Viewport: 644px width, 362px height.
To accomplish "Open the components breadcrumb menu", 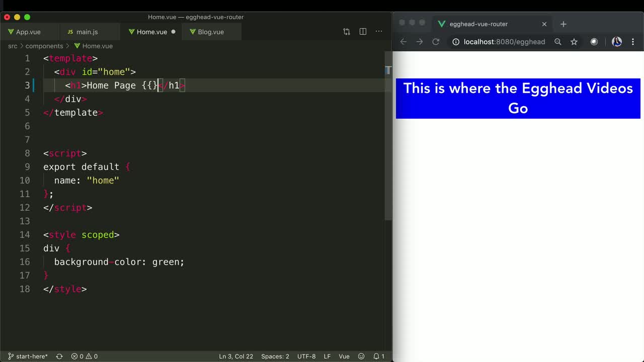I will pos(44,46).
